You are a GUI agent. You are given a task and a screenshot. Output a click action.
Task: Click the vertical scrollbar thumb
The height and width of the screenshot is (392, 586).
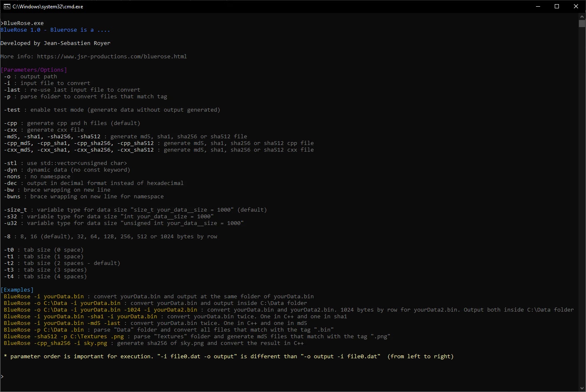582,23
